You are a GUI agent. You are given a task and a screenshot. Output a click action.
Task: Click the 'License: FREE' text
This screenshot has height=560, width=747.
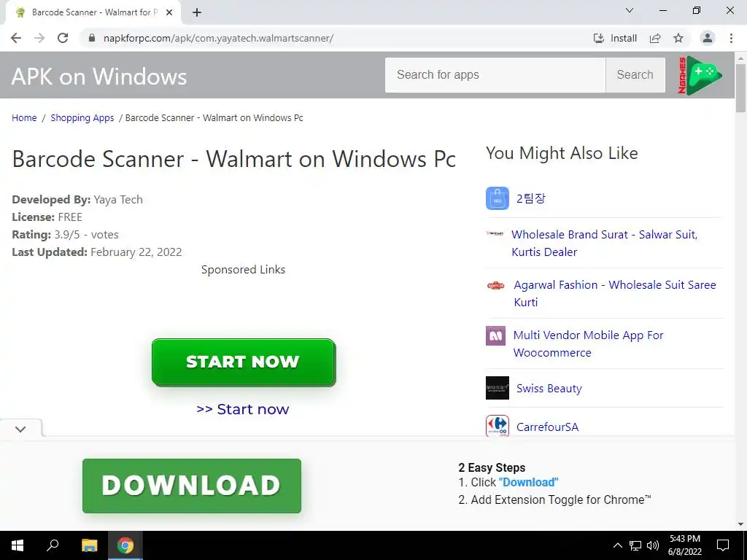point(47,217)
